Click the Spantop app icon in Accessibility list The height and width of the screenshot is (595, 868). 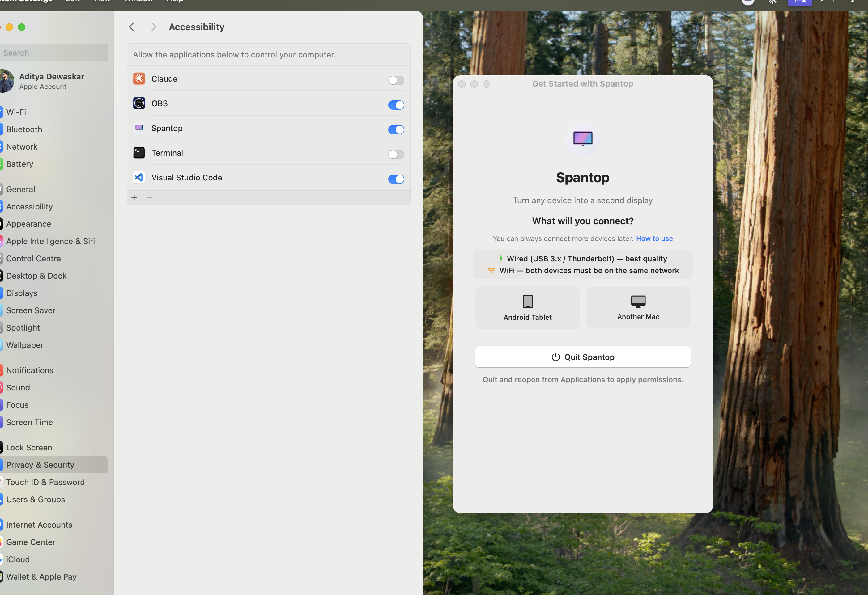tap(139, 128)
